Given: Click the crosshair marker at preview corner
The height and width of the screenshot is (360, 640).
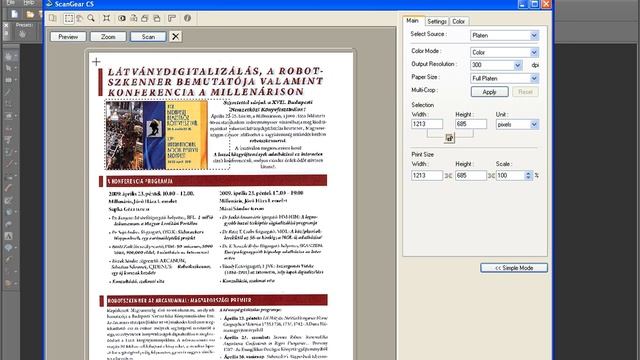Looking at the screenshot, I should (x=96, y=62).
